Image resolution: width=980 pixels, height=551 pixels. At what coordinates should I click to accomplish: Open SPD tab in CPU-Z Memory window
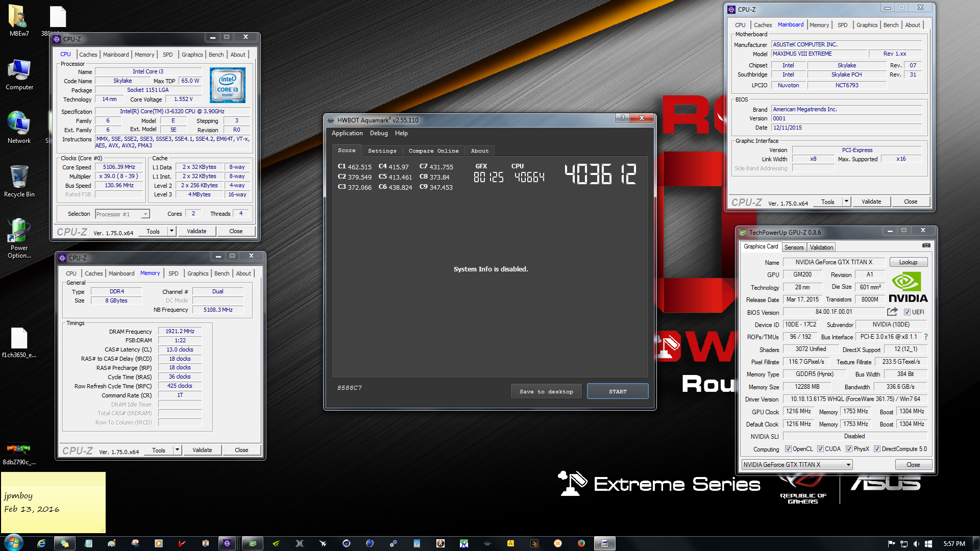[174, 273]
